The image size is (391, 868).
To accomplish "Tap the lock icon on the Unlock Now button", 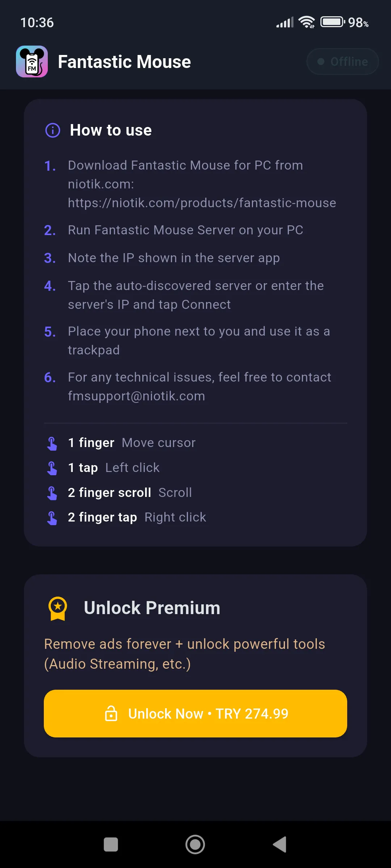I will (x=111, y=714).
